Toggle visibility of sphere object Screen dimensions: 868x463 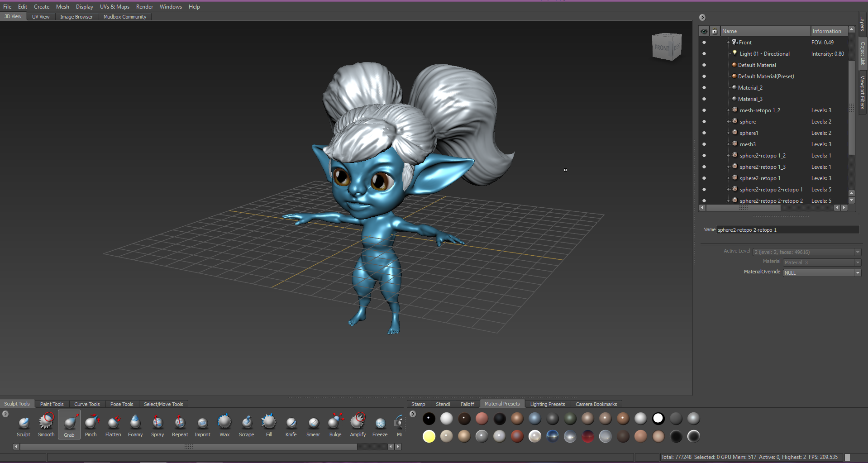point(704,122)
